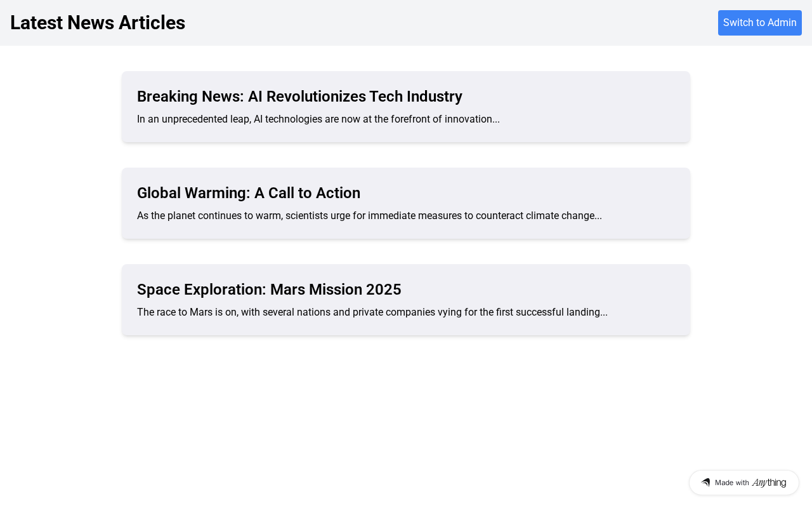Open the AI Revolutionizes Tech Industry headline

299,97
